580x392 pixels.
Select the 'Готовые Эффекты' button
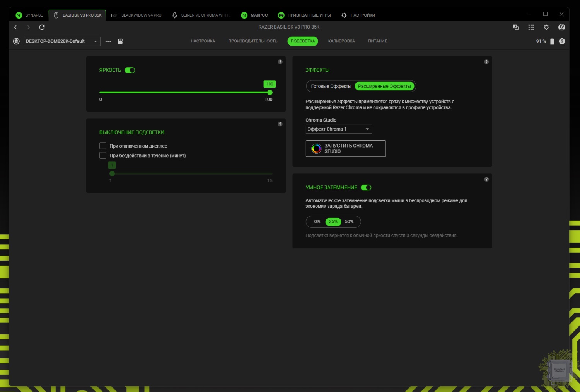[x=331, y=86]
